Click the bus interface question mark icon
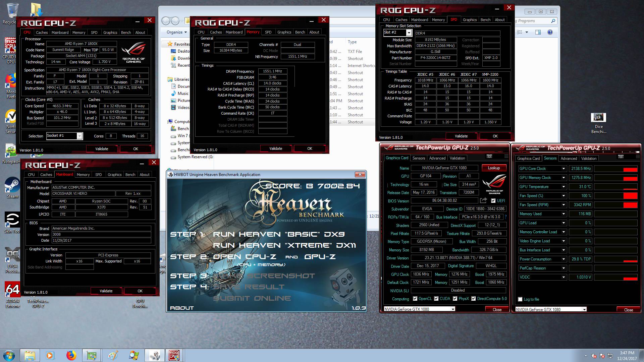Viewport: 644px width, 362px height. (505, 217)
